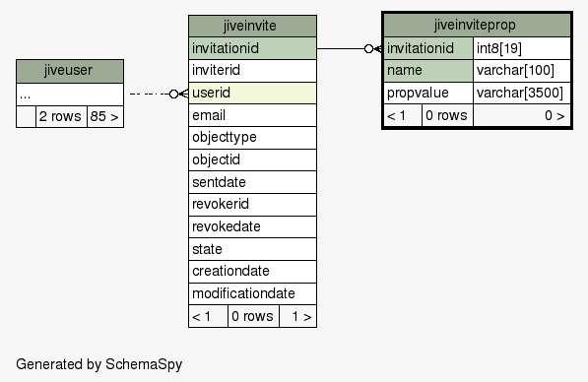Select the propvalue column in jiveinviteprop
The width and height of the screenshot is (588, 382).
[428, 93]
